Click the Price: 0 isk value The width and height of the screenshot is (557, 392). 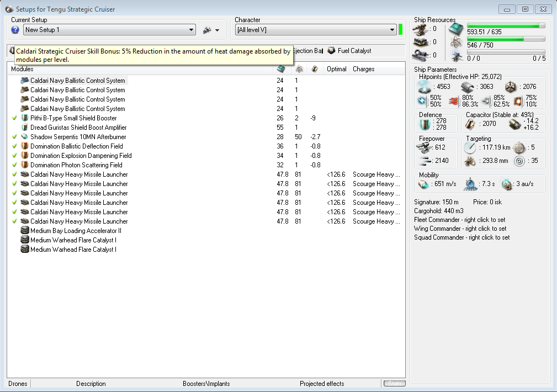pyautogui.click(x=487, y=202)
